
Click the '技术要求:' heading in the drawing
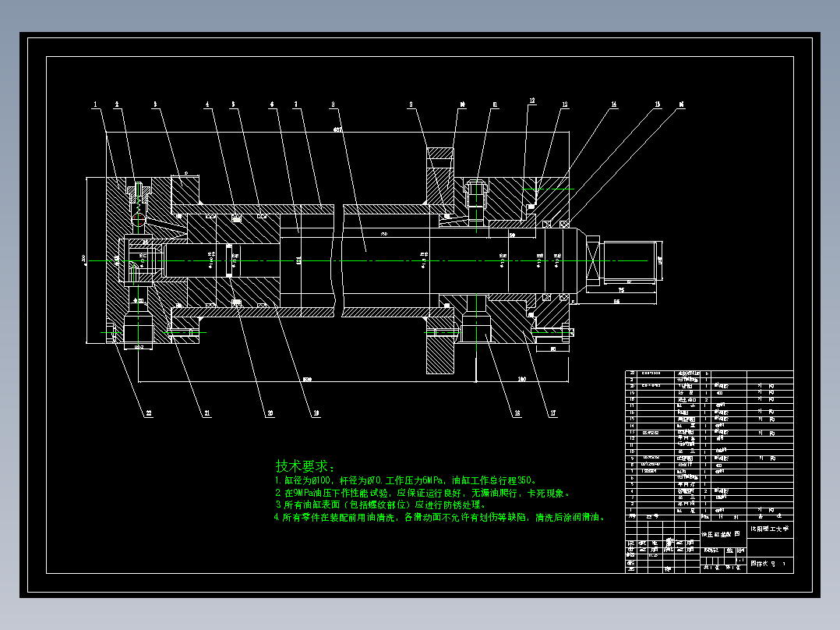coord(305,465)
